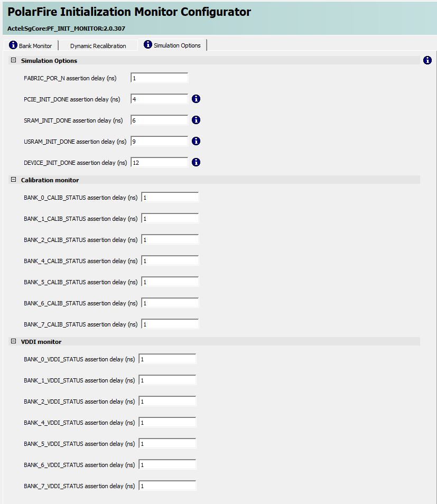Click the info icon on Bank Monitor tab

click(x=13, y=45)
